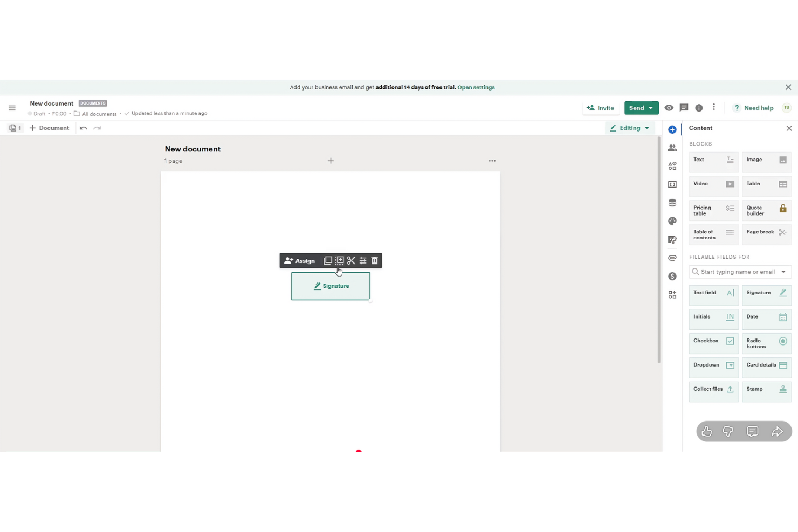This screenshot has width=798, height=532.
Task: Click the Open settings link
Action: [x=476, y=87]
